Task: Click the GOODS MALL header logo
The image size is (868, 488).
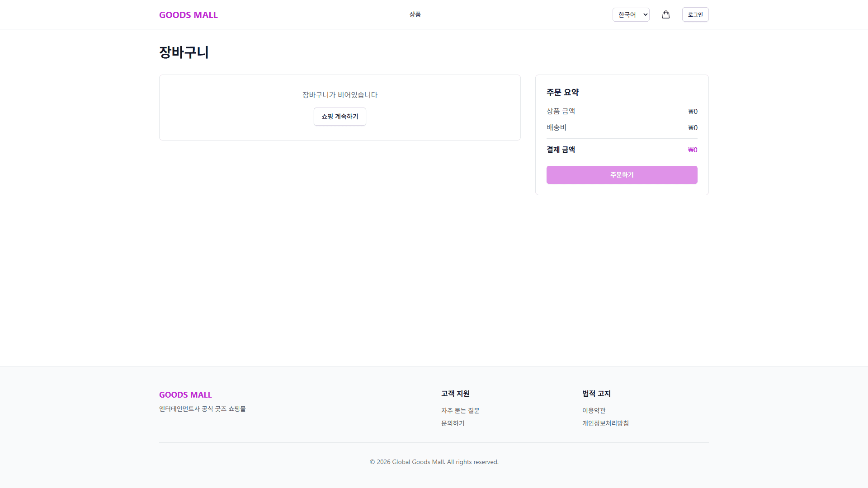Action: (188, 15)
